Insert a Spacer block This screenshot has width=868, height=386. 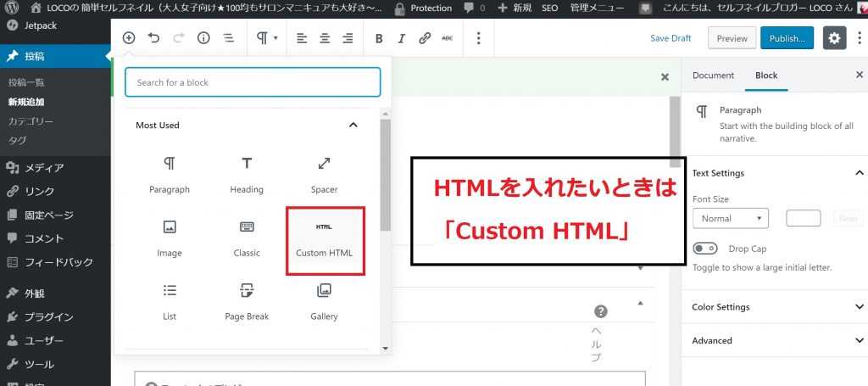point(324,175)
